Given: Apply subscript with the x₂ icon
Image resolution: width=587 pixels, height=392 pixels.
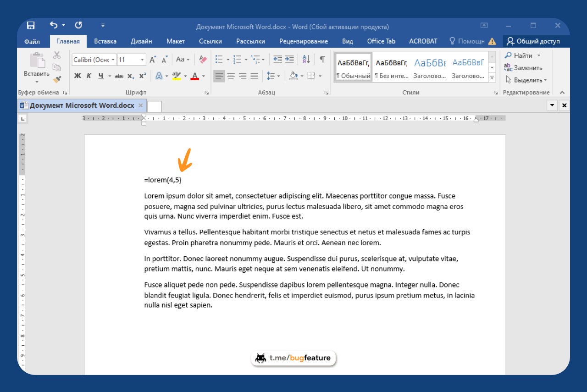Looking at the screenshot, I should coord(131,76).
